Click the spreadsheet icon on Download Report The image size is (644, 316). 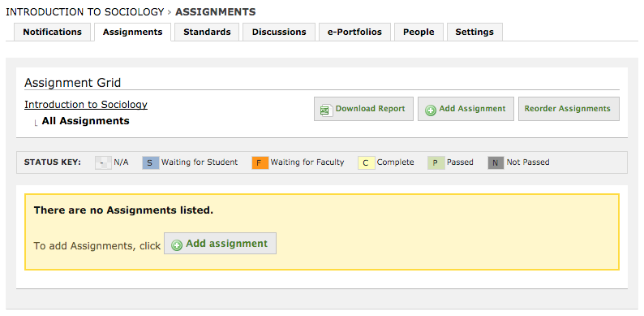click(326, 110)
